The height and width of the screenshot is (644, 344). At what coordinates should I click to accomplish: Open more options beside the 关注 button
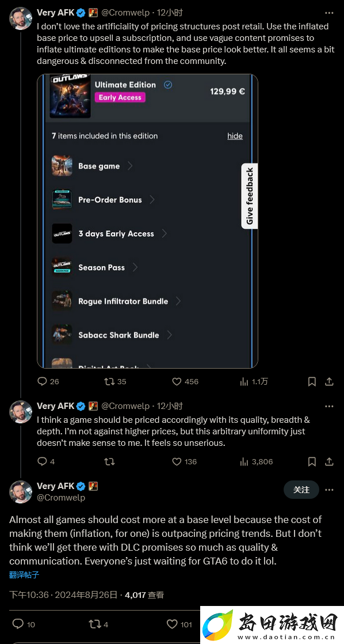[x=329, y=490]
